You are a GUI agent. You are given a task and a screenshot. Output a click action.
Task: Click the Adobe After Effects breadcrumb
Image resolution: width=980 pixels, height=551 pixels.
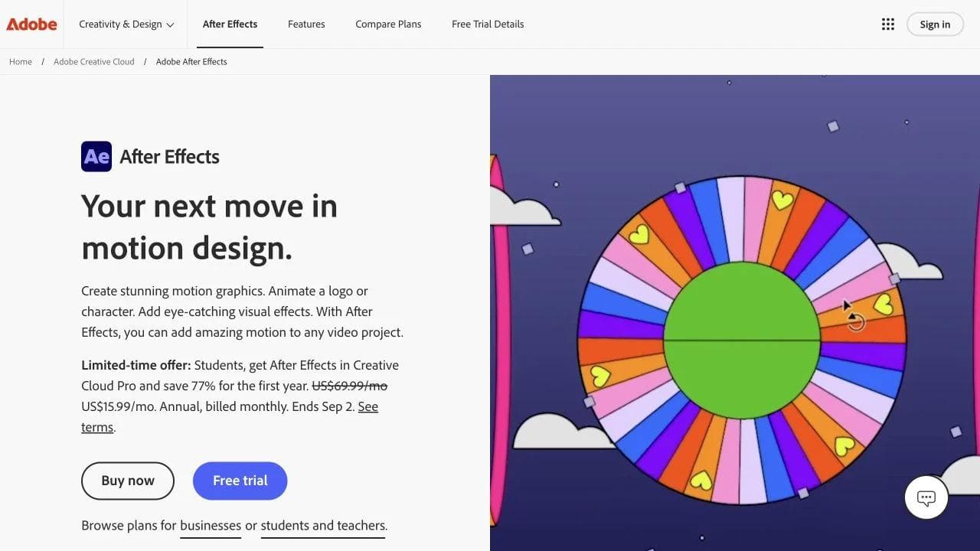tap(191, 62)
